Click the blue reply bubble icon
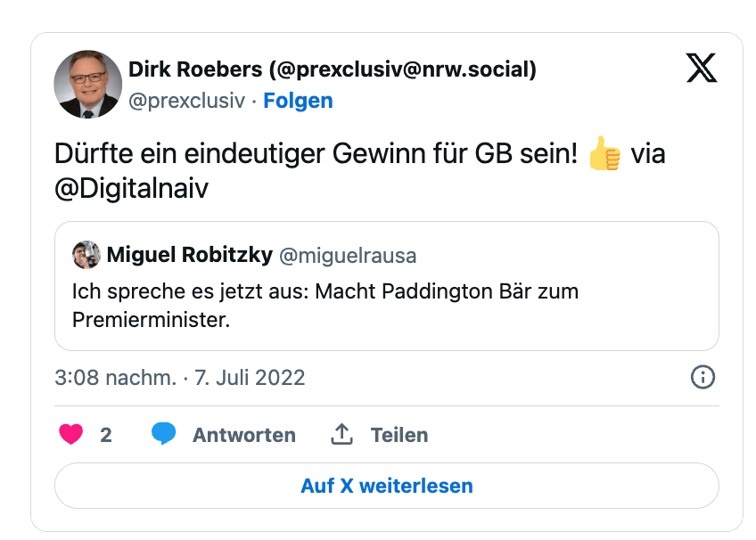756x540 pixels. coord(163,435)
